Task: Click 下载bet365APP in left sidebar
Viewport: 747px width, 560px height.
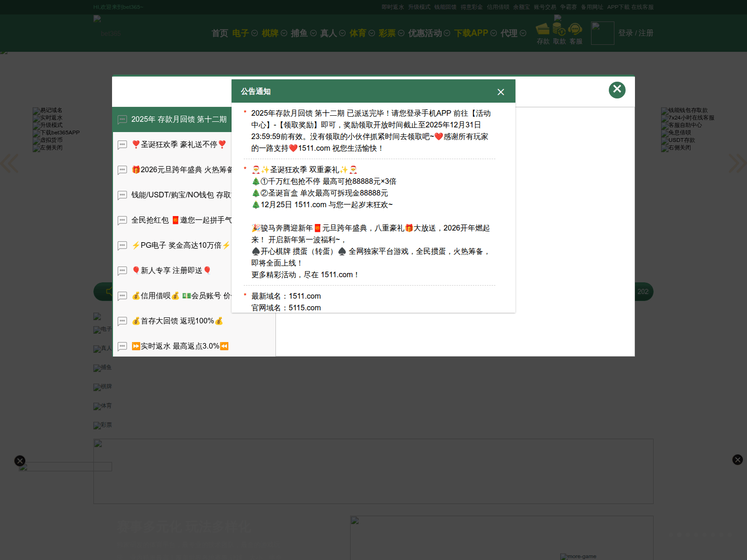Action: tap(56, 133)
